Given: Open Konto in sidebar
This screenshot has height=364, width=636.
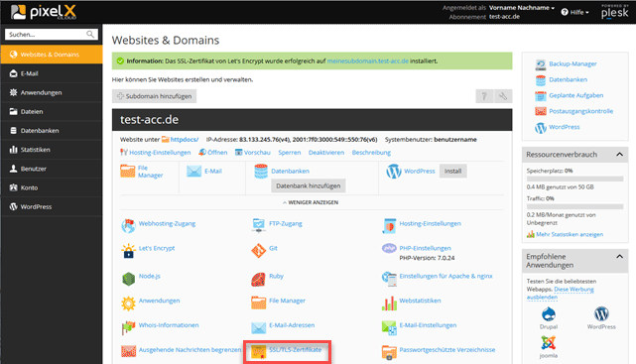Looking at the screenshot, I should click(52, 187).
